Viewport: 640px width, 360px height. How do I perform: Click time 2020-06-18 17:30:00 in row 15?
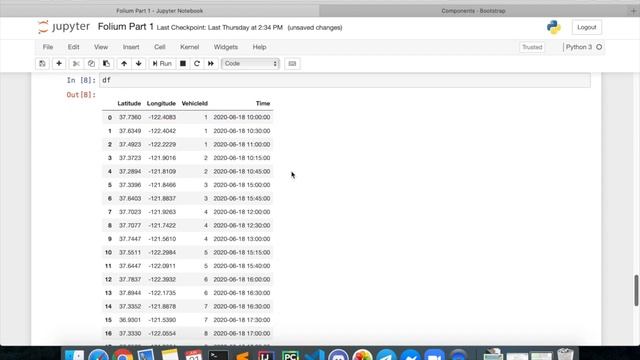tap(242, 320)
